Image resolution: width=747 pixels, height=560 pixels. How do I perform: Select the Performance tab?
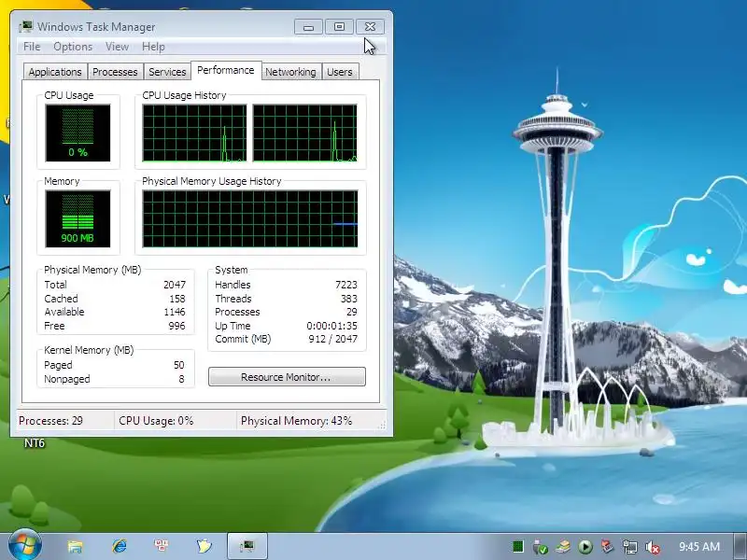click(x=226, y=71)
